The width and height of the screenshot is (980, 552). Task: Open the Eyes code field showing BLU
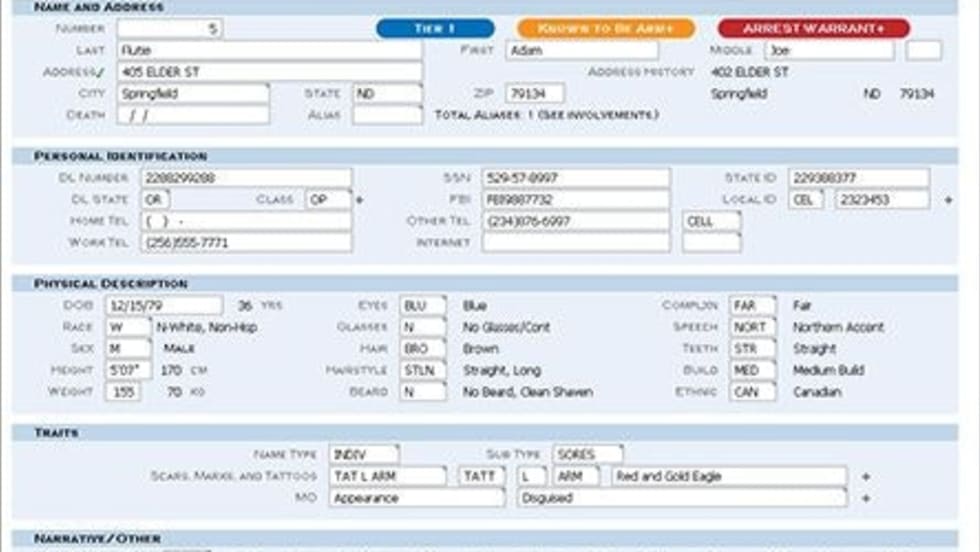tap(422, 306)
